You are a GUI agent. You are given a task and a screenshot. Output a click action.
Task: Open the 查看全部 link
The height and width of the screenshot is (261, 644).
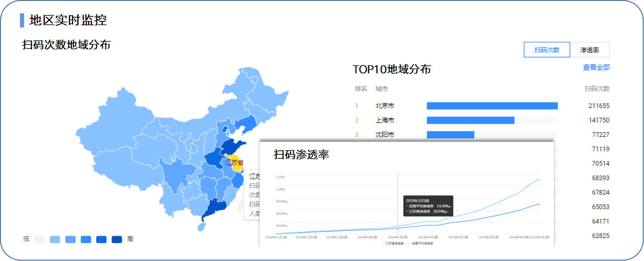click(x=596, y=67)
